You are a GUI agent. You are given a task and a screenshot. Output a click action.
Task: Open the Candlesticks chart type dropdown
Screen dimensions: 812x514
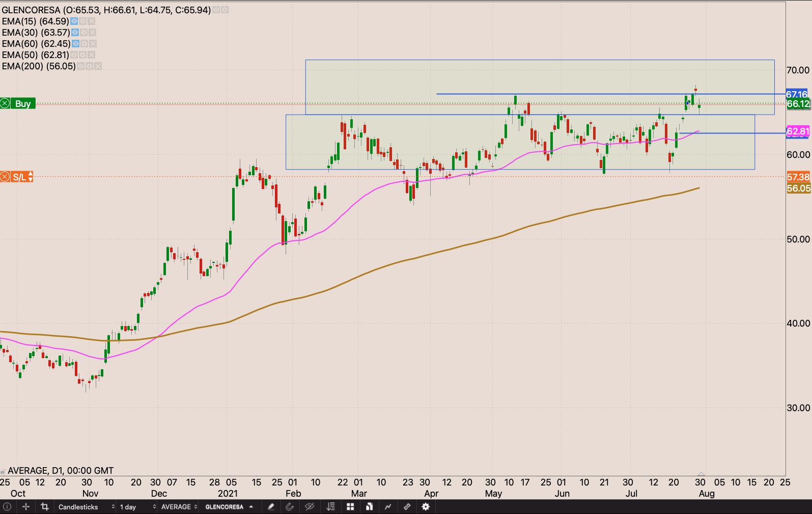[86, 507]
